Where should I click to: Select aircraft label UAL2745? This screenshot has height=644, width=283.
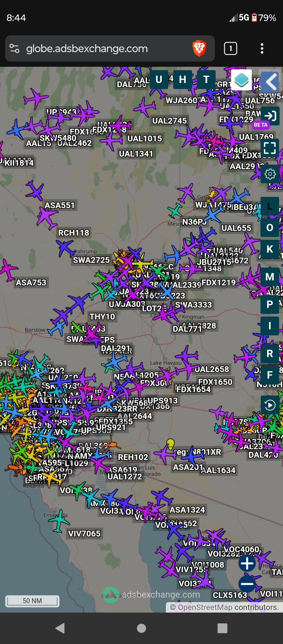170,121
